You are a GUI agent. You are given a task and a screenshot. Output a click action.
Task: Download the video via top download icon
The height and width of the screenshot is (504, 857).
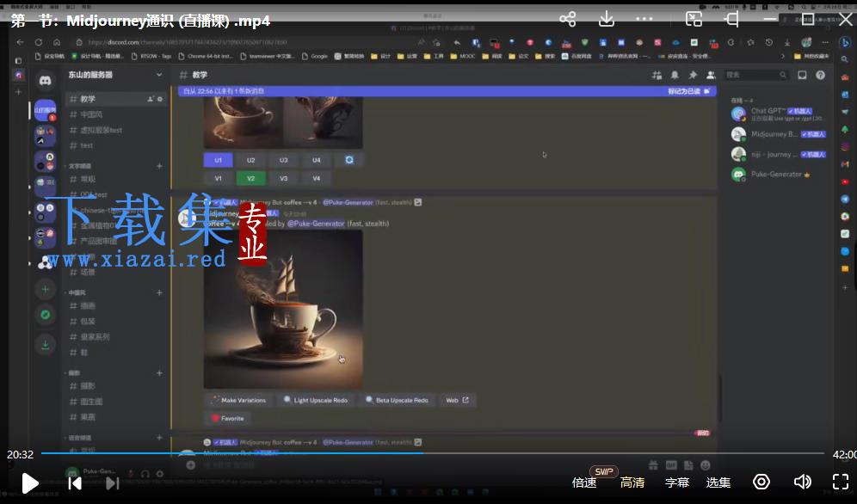[606, 19]
